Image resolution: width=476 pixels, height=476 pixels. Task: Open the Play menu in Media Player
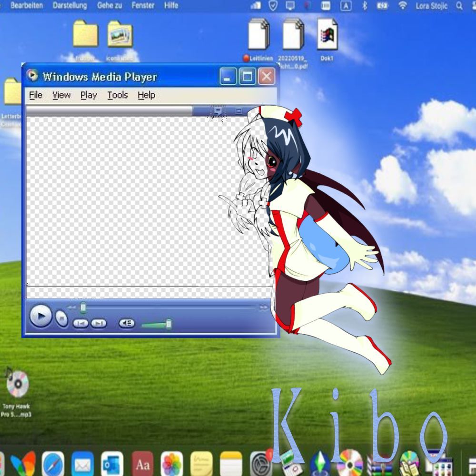pyautogui.click(x=89, y=95)
